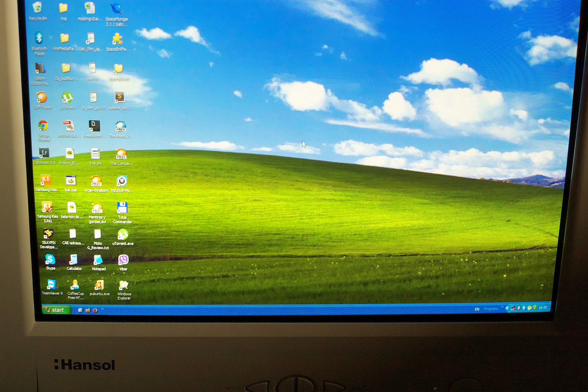
Task: Click EN language bar indicator
Action: (x=477, y=309)
